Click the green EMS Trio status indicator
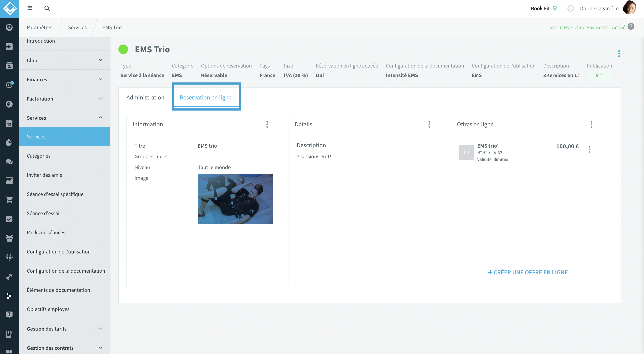The image size is (644, 354). tap(123, 49)
